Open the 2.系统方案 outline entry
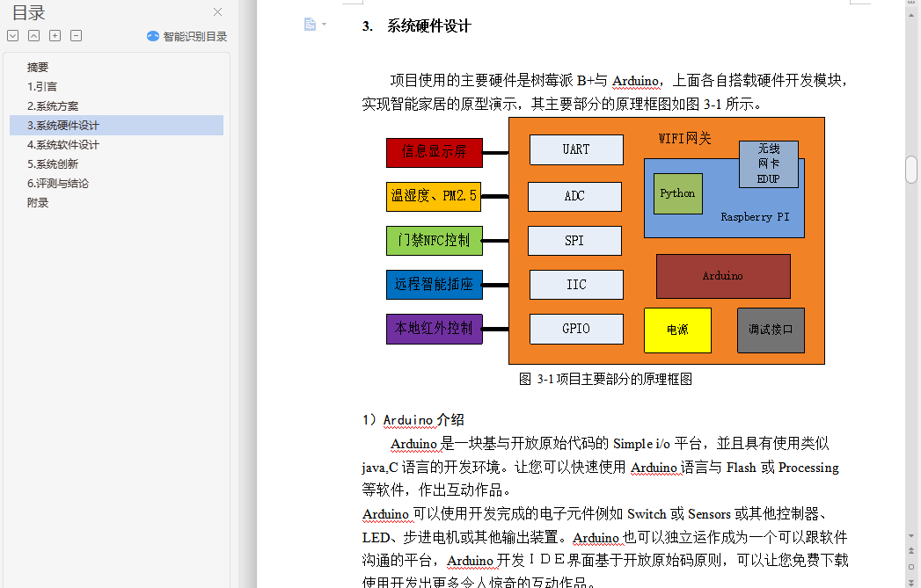This screenshot has height=588, width=921. pos(53,106)
